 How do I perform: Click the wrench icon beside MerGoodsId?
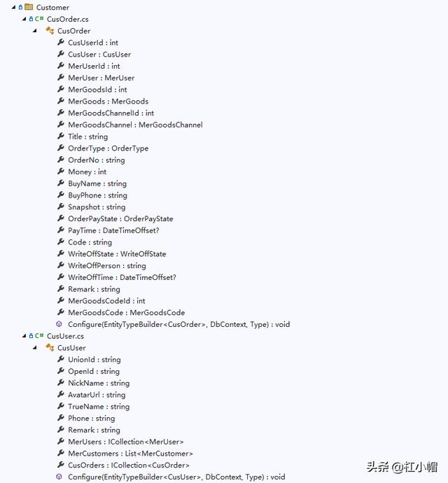[x=61, y=89]
